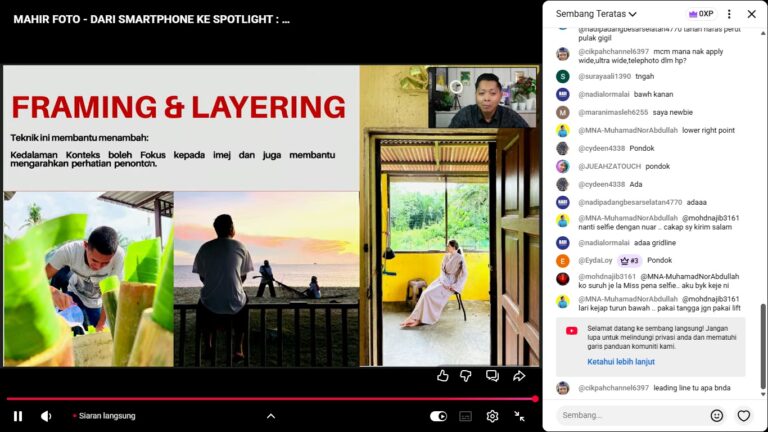Toggle the autoplay switch
768x432 pixels.
click(438, 416)
